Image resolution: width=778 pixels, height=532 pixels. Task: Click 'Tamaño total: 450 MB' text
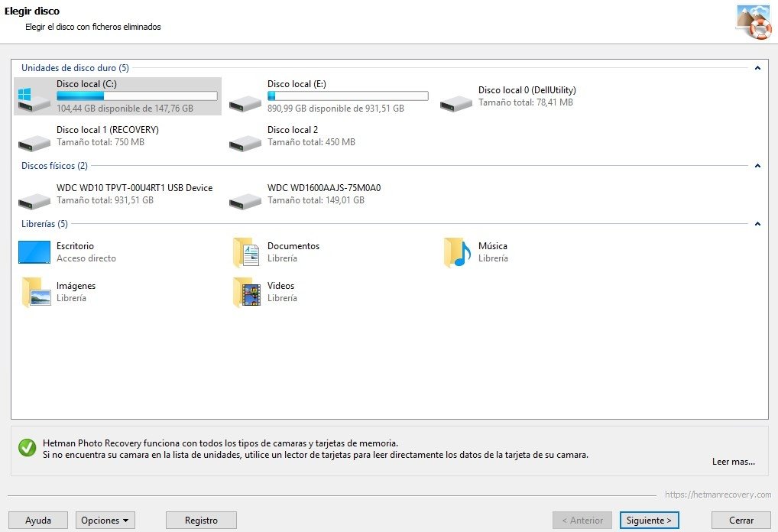(311, 142)
